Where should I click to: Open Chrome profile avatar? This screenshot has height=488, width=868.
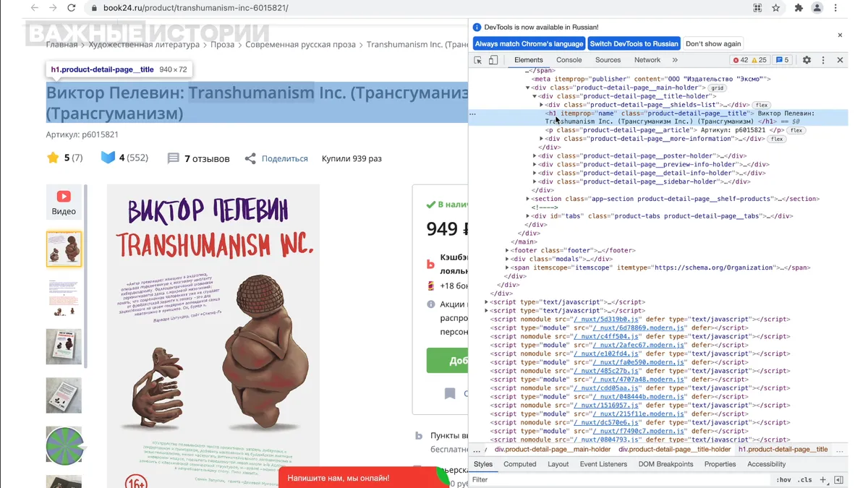[817, 8]
